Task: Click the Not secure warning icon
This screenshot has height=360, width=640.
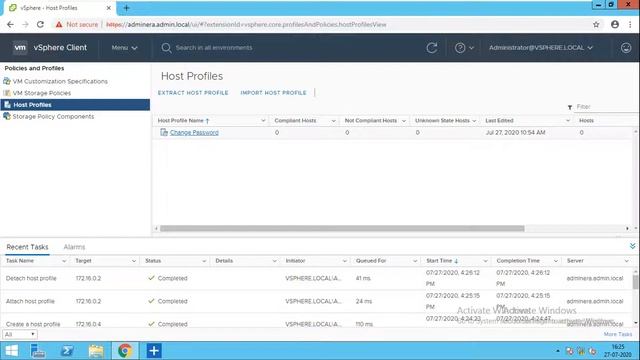Action: 59,24
